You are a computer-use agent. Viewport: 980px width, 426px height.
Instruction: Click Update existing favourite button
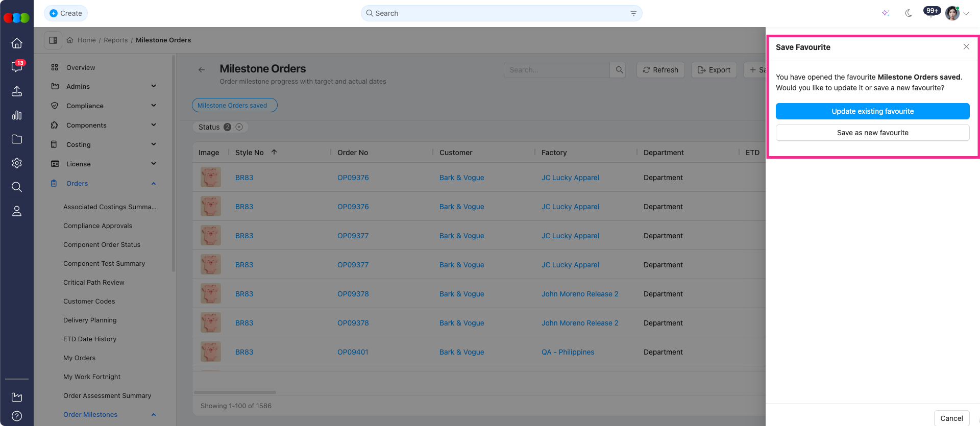(x=872, y=111)
